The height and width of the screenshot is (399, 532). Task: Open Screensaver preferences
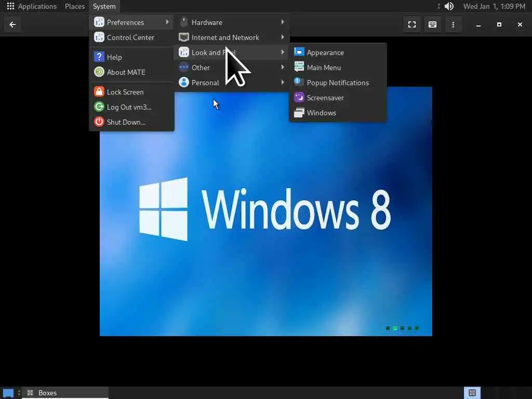coord(338,98)
